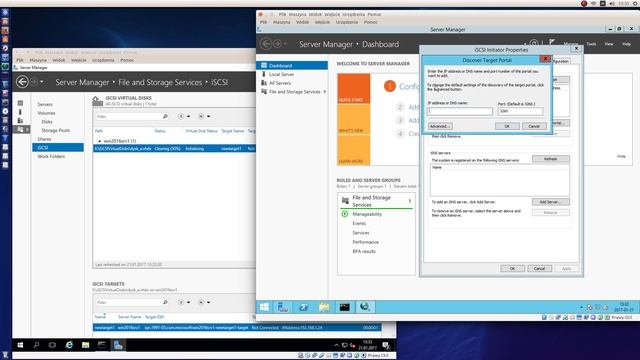The width and height of the screenshot is (640, 360).
Task: Select Work Folders in left Server Manager
Action: pos(51,156)
